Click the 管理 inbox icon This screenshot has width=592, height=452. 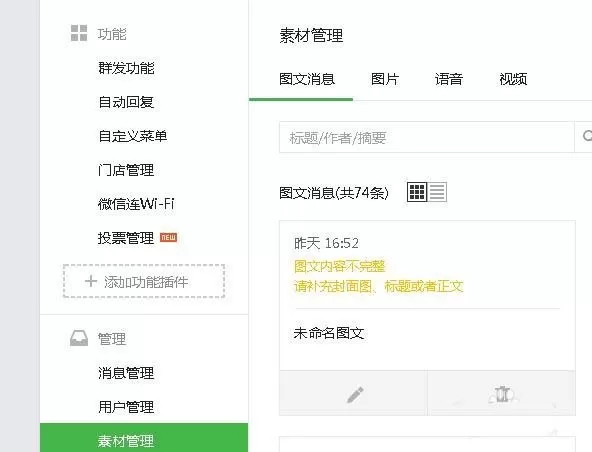tap(79, 338)
